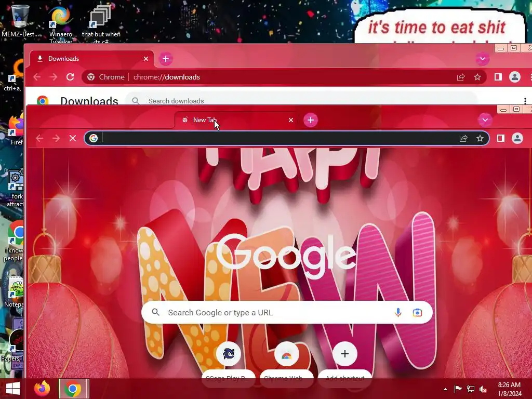Click the Chrome logo beside Downloads heading
Viewport: 532px width, 399px height.
[43, 100]
